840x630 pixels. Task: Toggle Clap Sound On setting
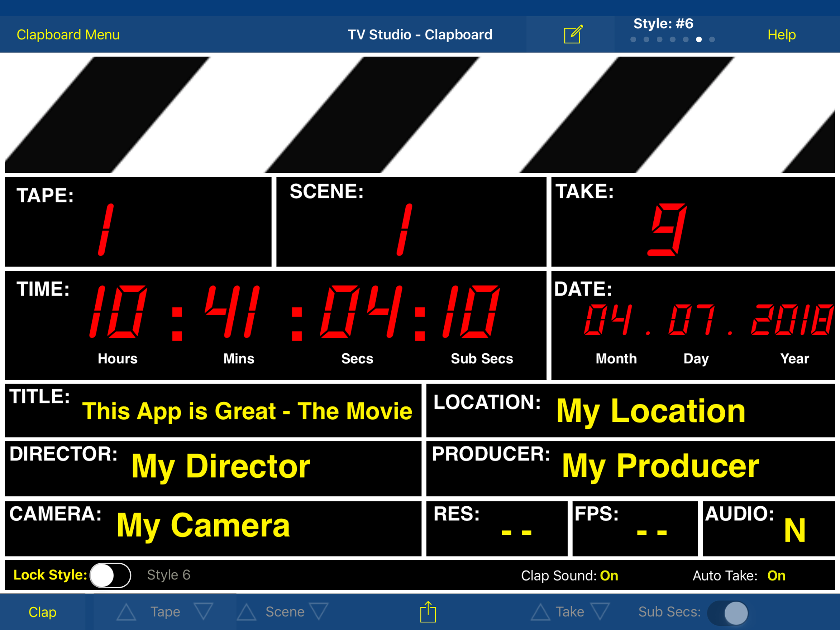point(609,576)
